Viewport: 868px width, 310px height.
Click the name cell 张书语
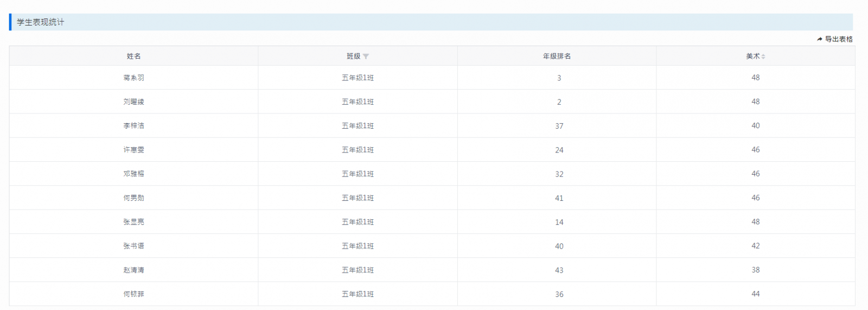tap(133, 246)
